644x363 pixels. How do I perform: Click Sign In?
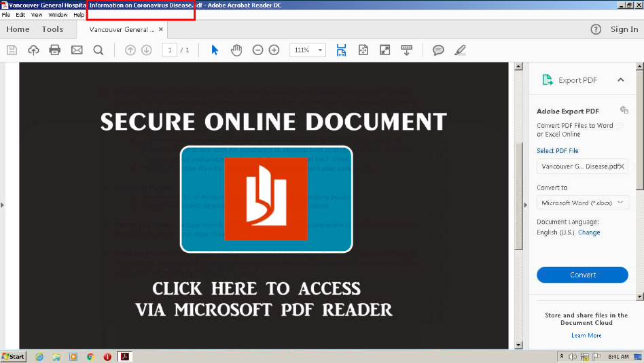point(624,29)
